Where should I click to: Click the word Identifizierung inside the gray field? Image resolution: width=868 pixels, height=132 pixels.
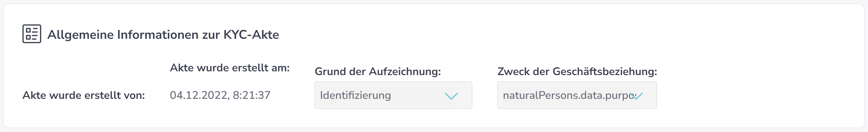355,95
